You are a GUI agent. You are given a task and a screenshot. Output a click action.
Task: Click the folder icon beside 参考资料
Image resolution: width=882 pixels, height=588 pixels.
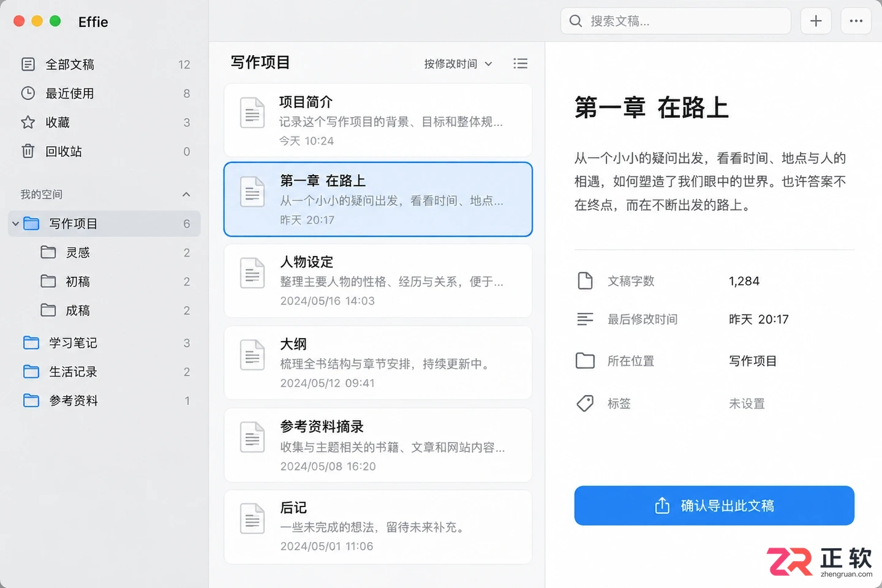[x=31, y=401]
